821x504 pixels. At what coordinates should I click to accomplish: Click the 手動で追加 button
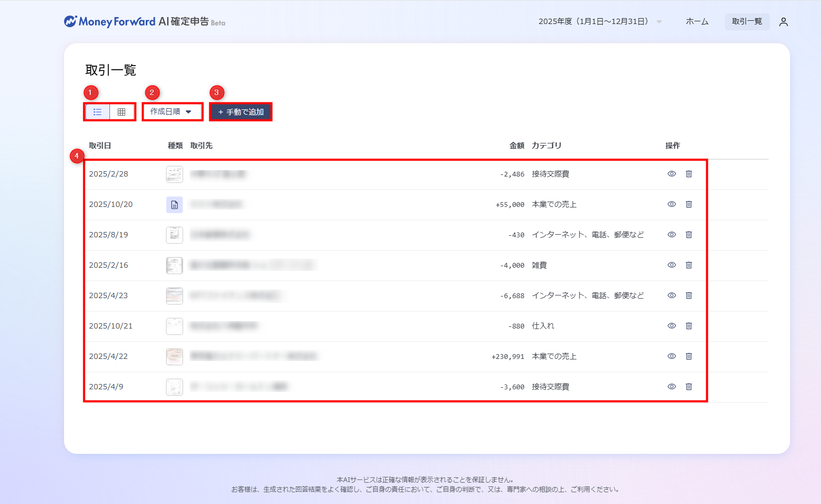(x=241, y=112)
